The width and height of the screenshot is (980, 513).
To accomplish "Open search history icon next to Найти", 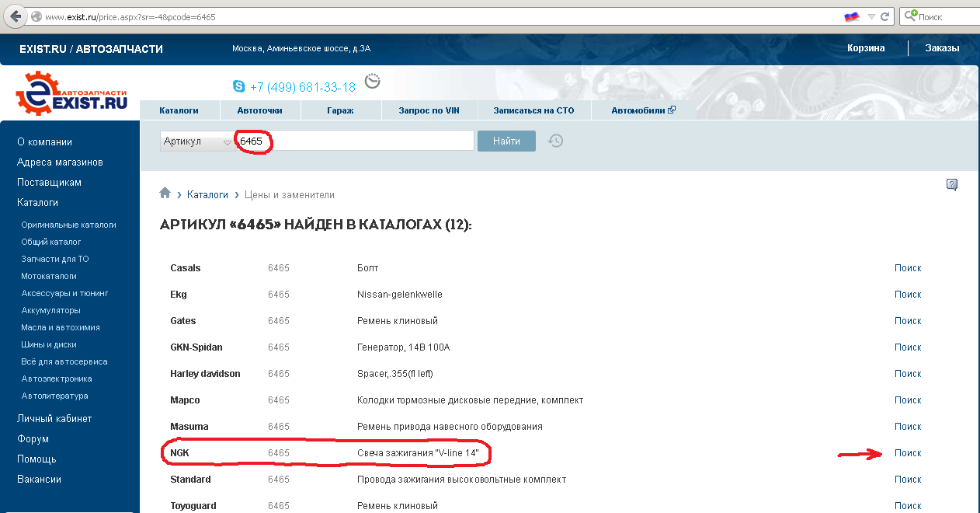I will (555, 141).
